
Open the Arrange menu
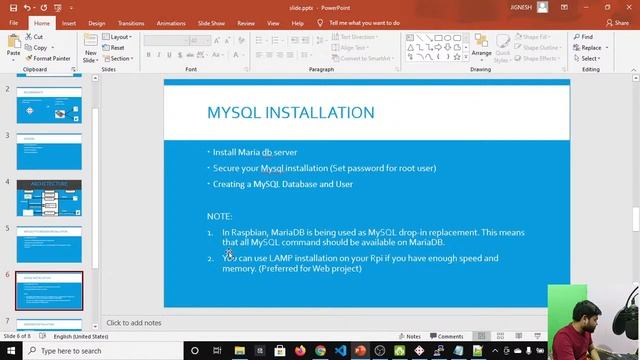(x=481, y=46)
